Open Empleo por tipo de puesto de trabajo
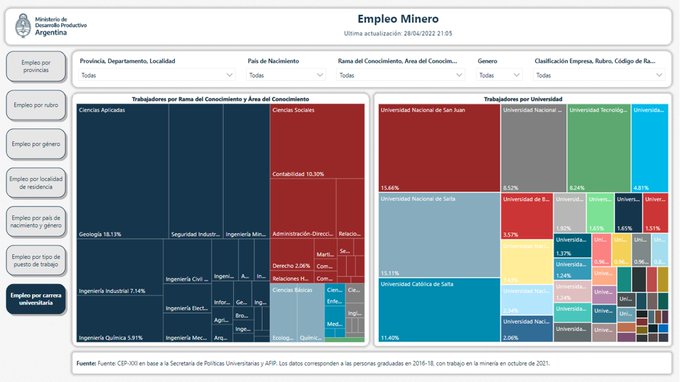 (x=36, y=261)
